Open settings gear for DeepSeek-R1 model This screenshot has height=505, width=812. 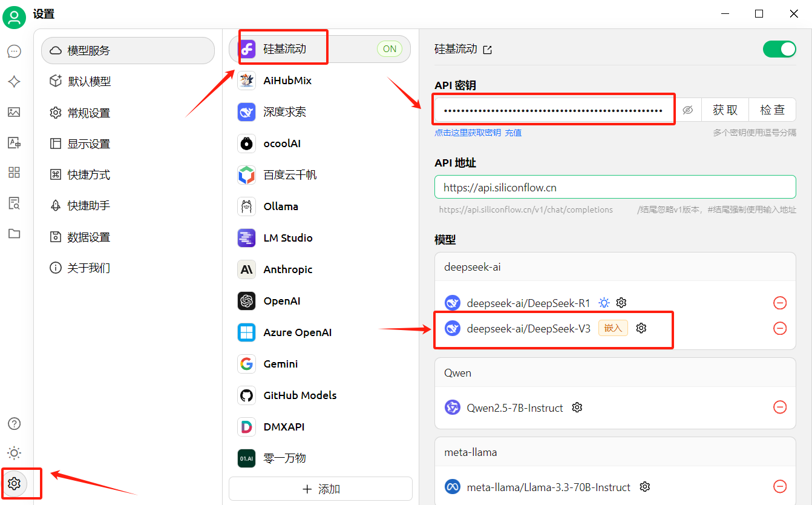tap(621, 302)
